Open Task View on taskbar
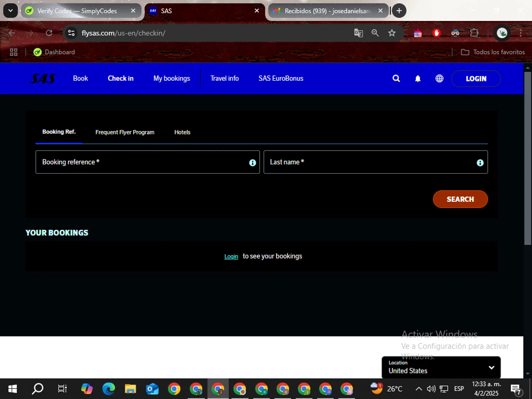 [x=62, y=389]
